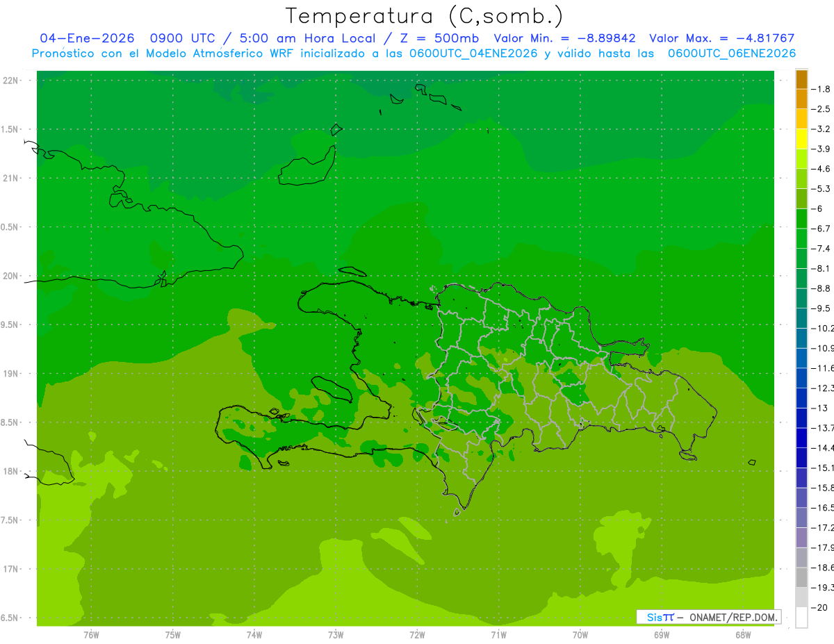Screen dimensions: 834x644
Task: Click the deep blue swatch between -13.7 and -14.4
Action: (x=801, y=438)
